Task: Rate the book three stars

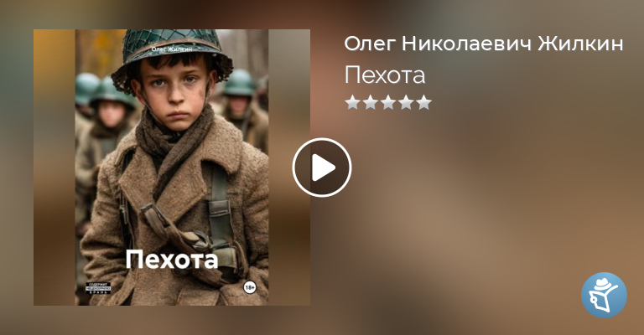Action: point(388,102)
